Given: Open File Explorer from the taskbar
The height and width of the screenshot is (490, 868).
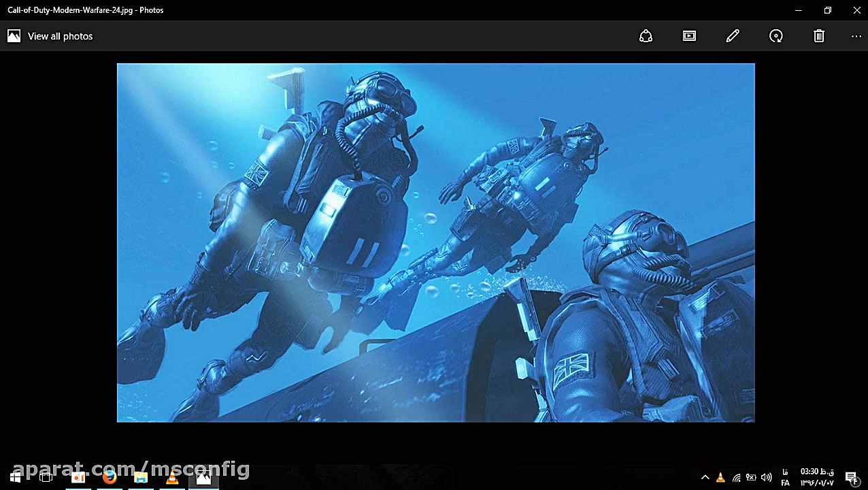Looking at the screenshot, I should pos(141,477).
